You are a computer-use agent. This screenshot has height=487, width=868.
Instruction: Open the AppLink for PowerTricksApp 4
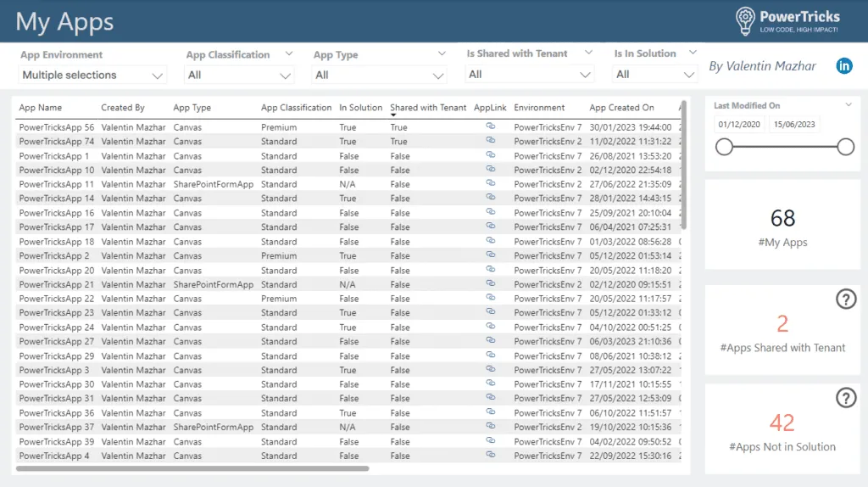[x=491, y=455]
